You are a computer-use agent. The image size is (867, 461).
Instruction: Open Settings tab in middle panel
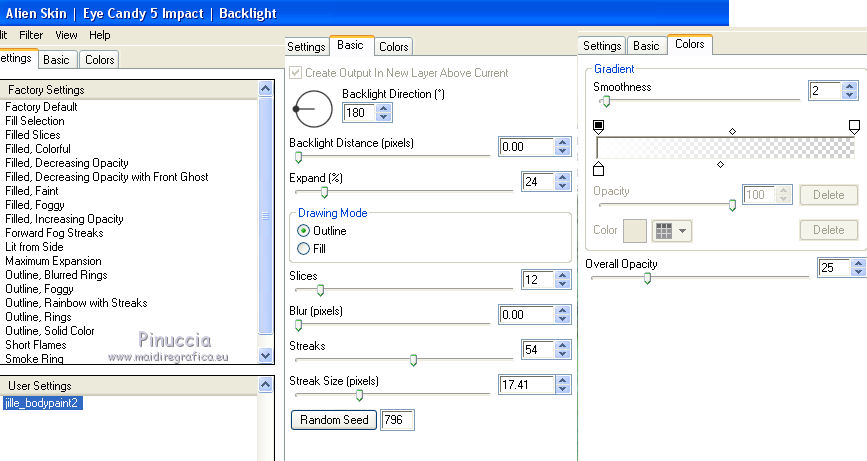pyautogui.click(x=306, y=46)
